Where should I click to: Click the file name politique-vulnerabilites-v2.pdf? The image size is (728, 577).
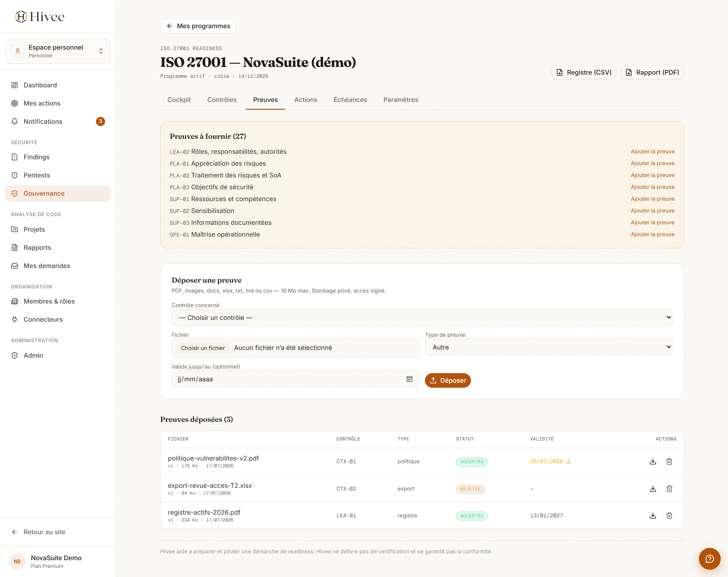coord(213,458)
